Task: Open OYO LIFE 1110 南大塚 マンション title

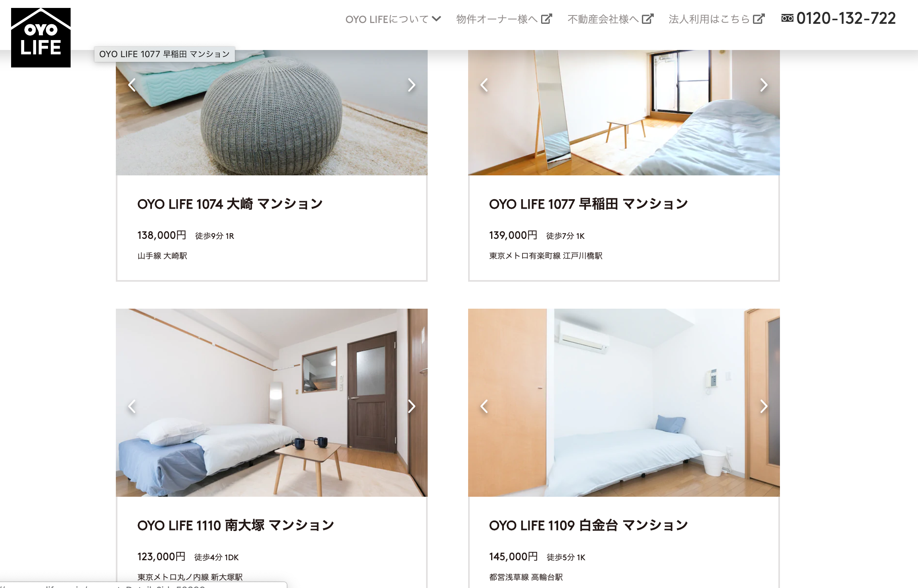Action: (x=236, y=525)
